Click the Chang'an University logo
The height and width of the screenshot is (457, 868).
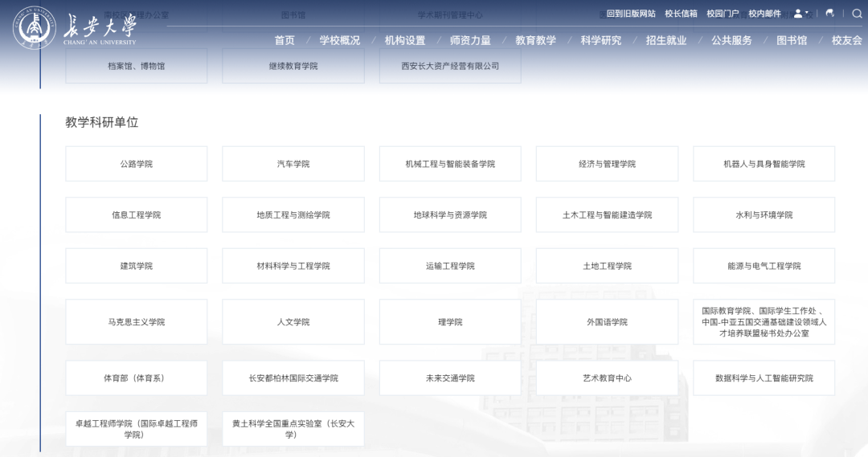(75, 27)
